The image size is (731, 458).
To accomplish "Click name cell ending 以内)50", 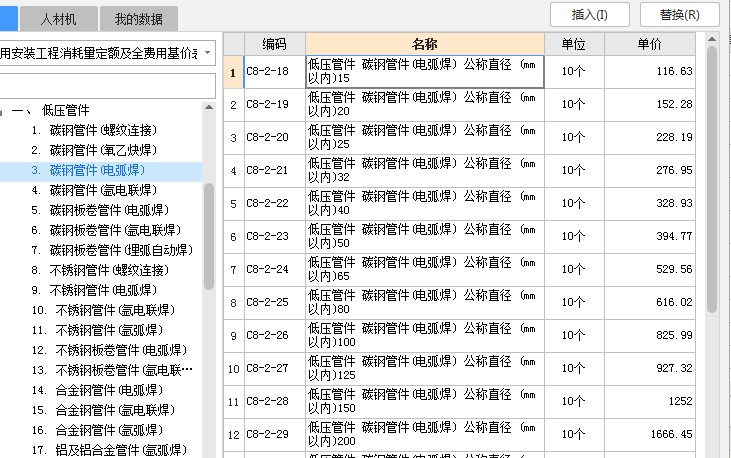I will click(425, 237).
